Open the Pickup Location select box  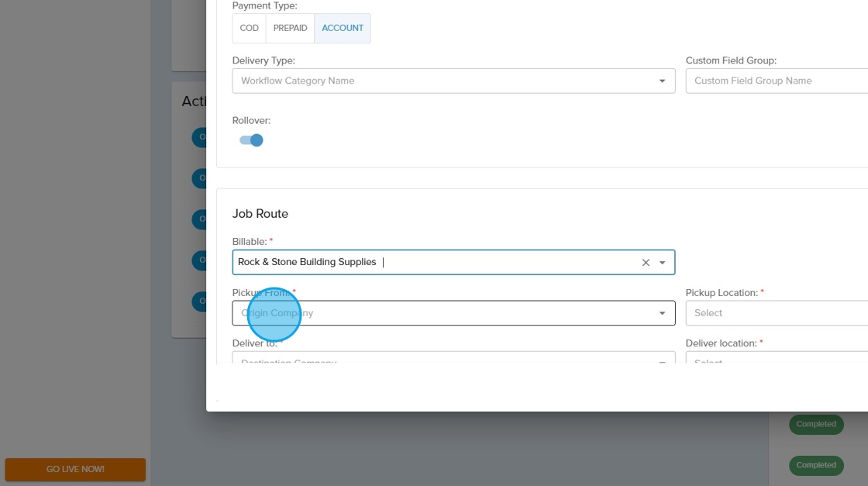[775, 313]
